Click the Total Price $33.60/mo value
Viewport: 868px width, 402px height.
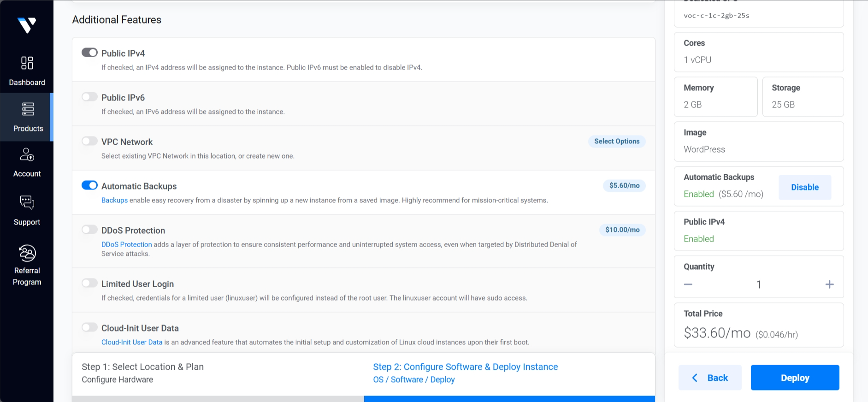coord(717,333)
